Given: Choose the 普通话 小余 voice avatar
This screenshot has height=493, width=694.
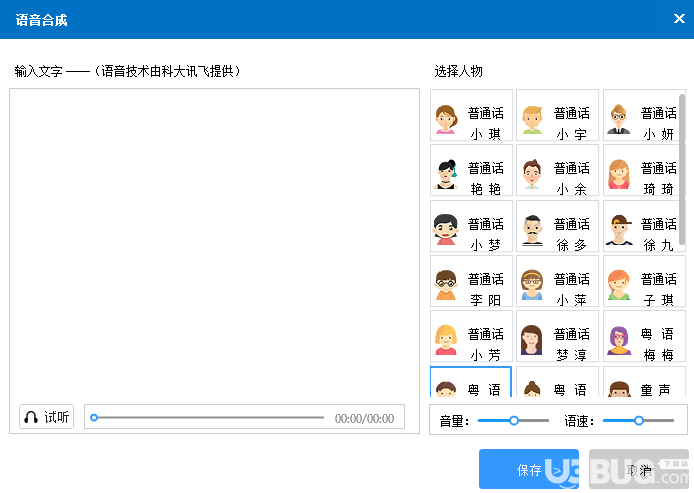Looking at the screenshot, I should click(557, 170).
